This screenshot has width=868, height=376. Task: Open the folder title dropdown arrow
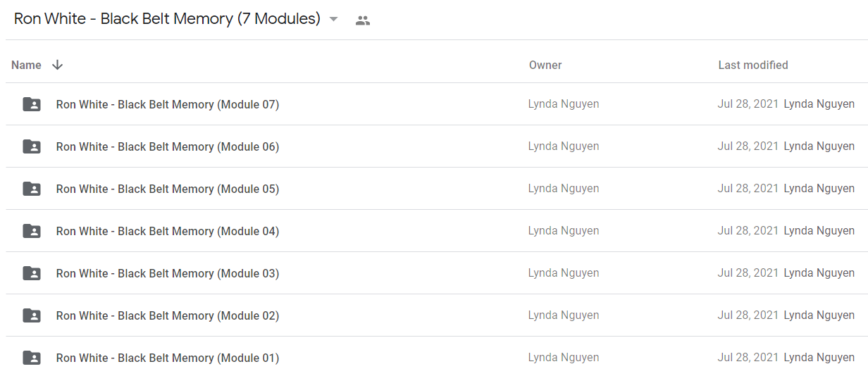point(334,20)
